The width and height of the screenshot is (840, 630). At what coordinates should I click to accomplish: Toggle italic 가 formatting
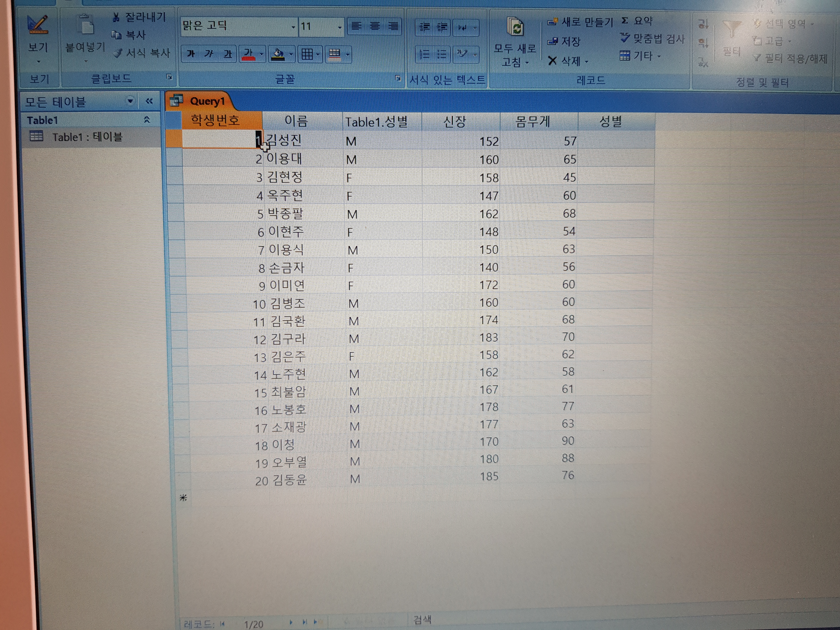coord(209,54)
